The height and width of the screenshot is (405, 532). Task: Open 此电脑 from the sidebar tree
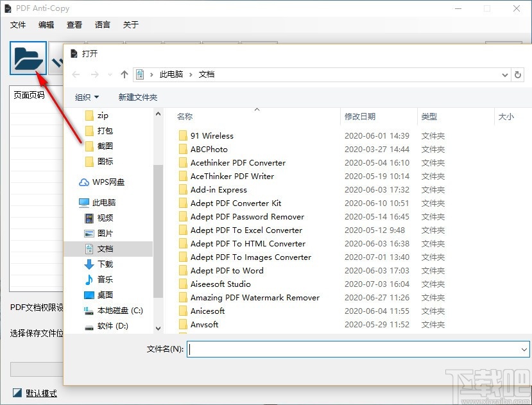point(103,202)
